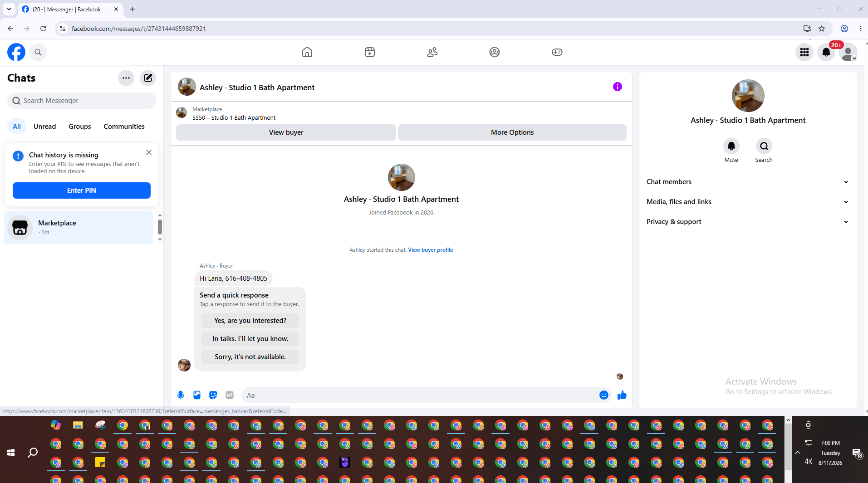Select the All chats filter tab
The width and height of the screenshot is (868, 483).
point(17,127)
